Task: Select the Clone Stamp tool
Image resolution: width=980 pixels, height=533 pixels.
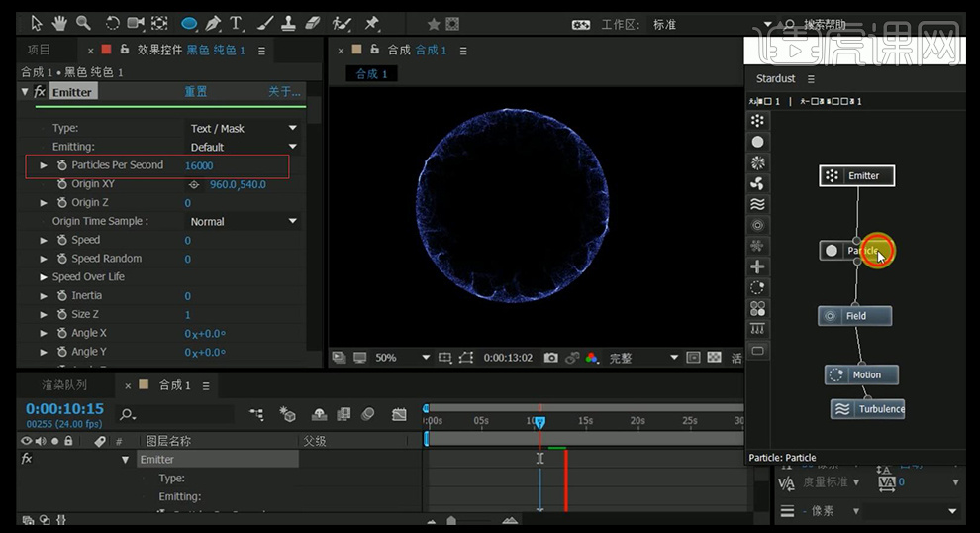Action: 288,22
